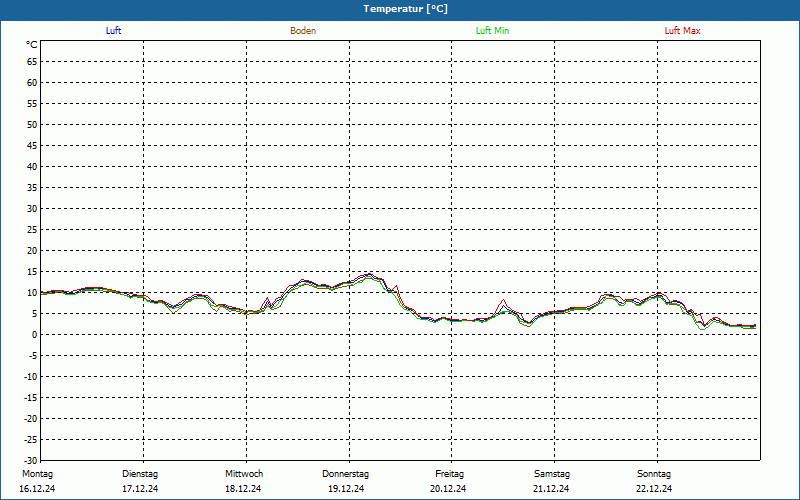Click the -15 value on temperature axis
Image resolution: width=800 pixels, height=500 pixels.
click(x=31, y=397)
